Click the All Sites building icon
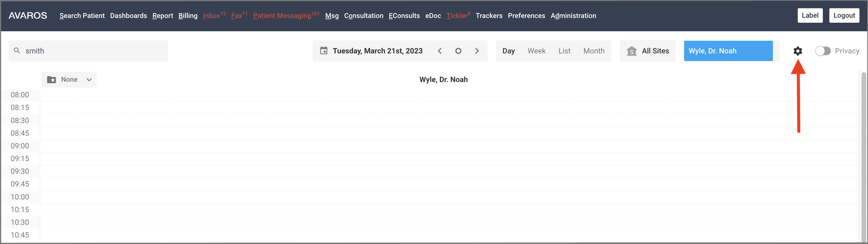The height and width of the screenshot is (244, 868). (x=632, y=51)
